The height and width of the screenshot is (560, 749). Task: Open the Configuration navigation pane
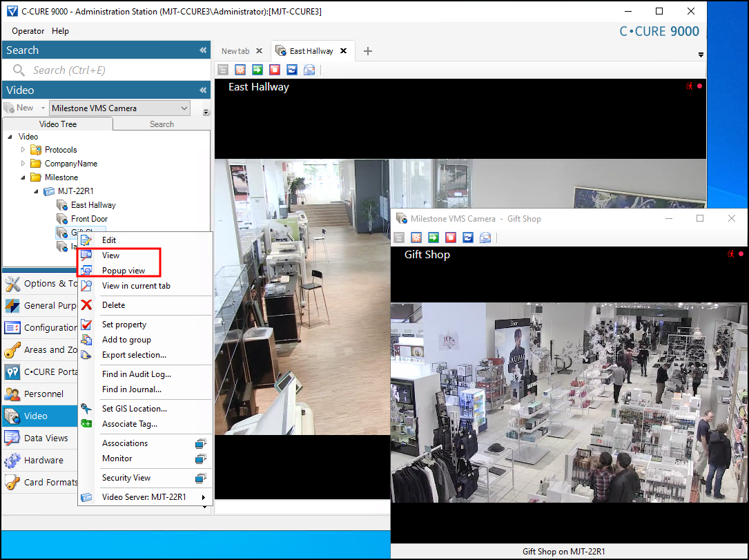(40, 328)
